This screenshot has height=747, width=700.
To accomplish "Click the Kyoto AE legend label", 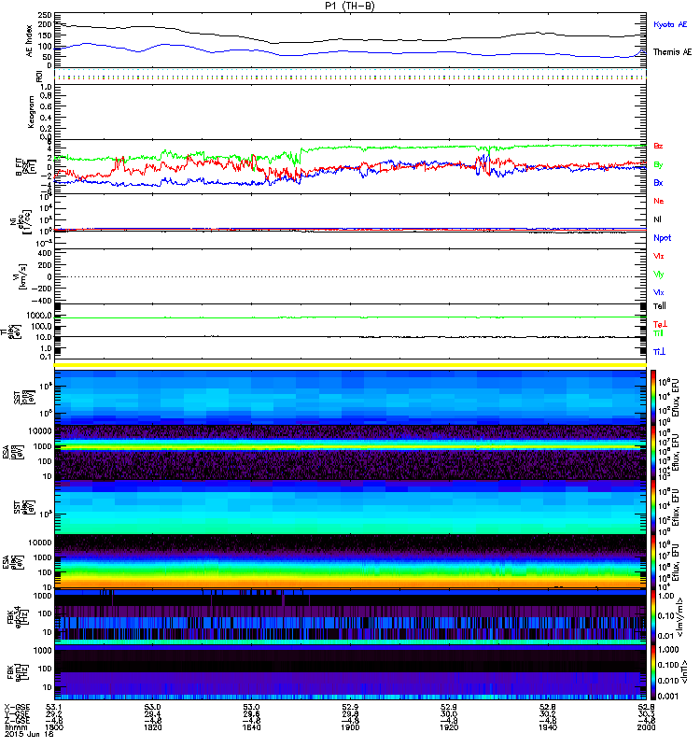I will pos(672,23).
